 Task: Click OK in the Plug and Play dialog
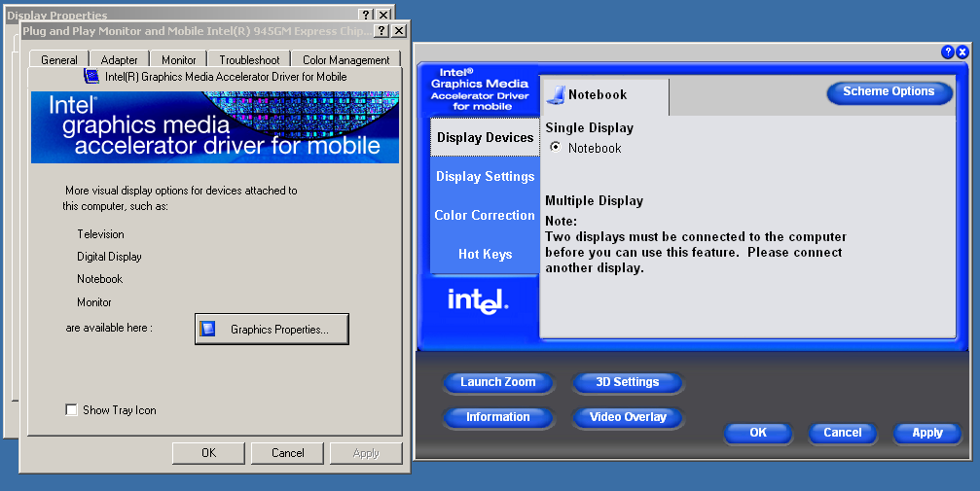click(x=209, y=453)
